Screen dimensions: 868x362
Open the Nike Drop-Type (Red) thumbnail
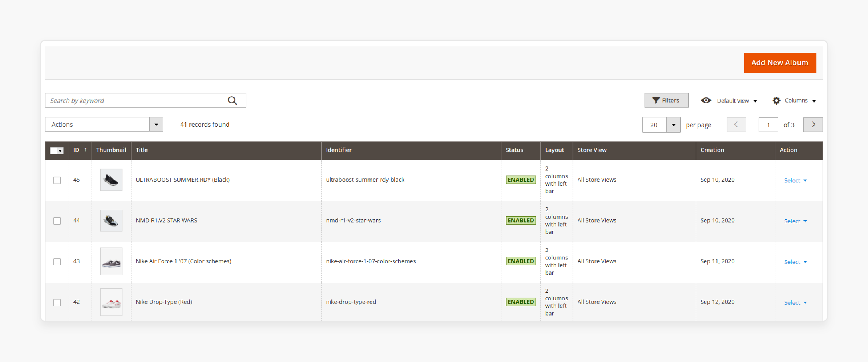(x=111, y=302)
